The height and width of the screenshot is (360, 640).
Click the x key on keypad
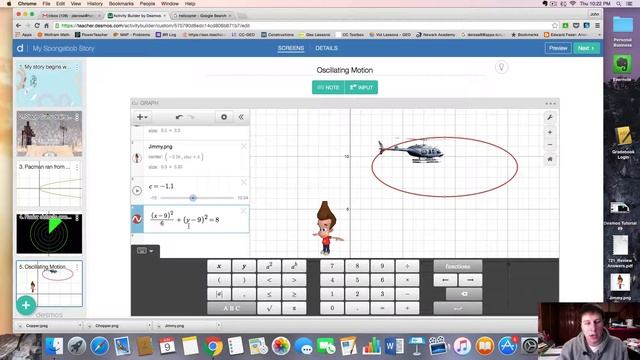pos(219,266)
